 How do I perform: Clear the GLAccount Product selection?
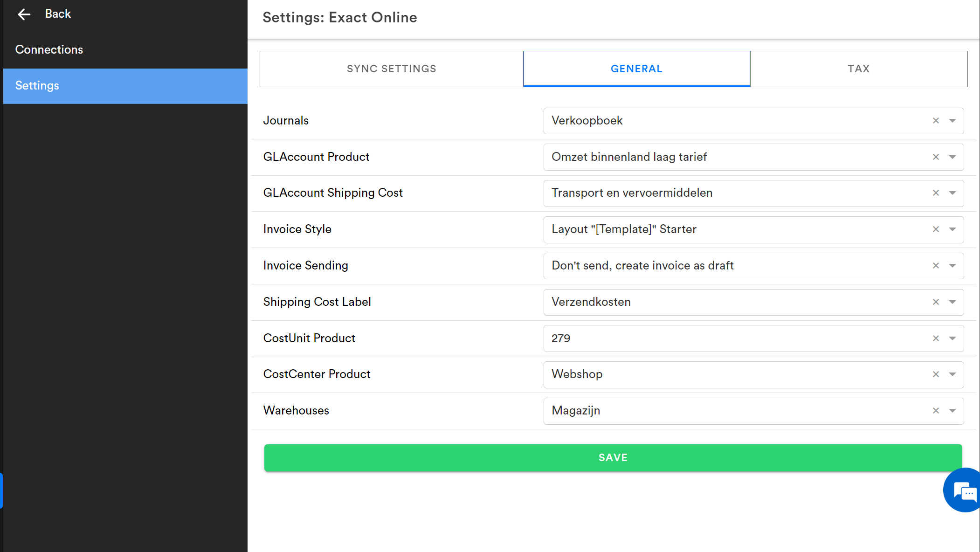point(936,157)
